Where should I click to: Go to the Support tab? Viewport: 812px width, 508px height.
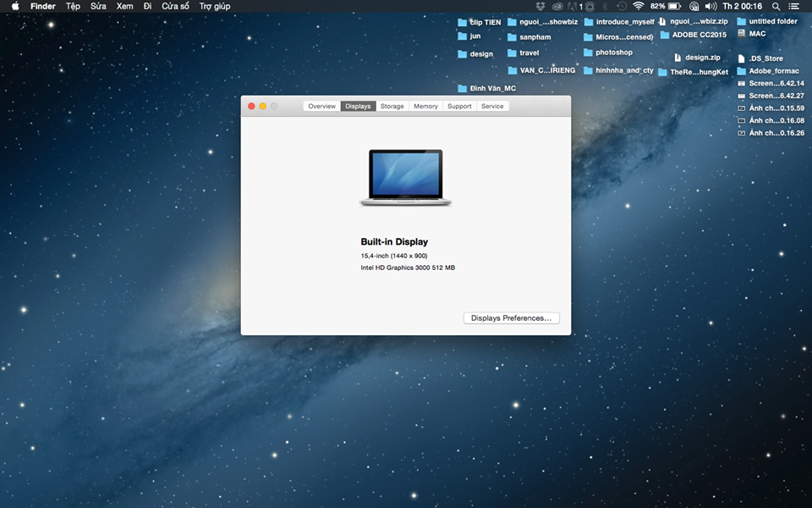pos(459,107)
